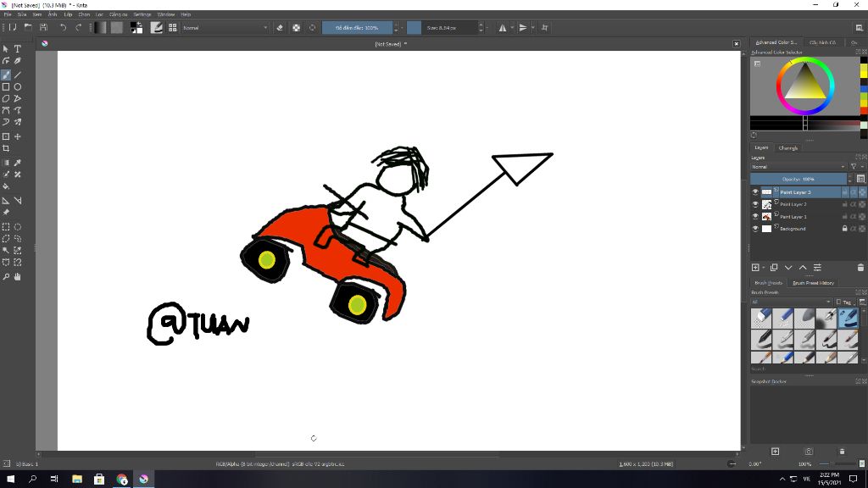Screen dimensions: 868x488
Task: Click the opacity slider in toolbar
Action: point(357,28)
